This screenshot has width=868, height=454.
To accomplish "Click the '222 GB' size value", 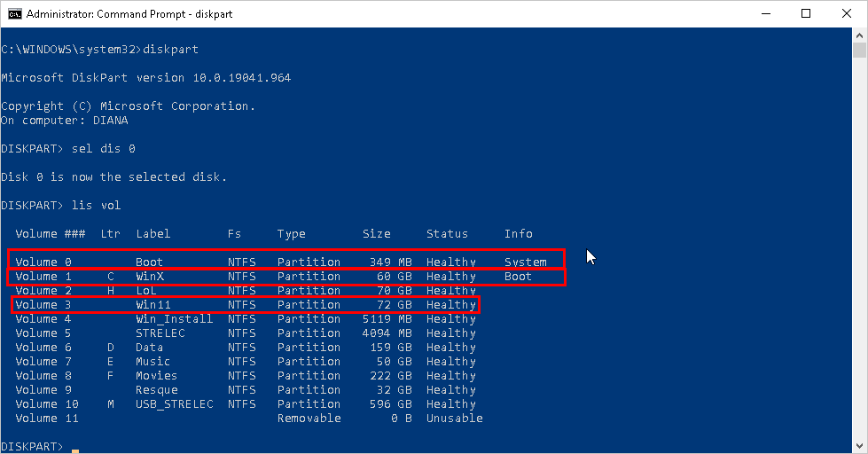I will (x=391, y=376).
